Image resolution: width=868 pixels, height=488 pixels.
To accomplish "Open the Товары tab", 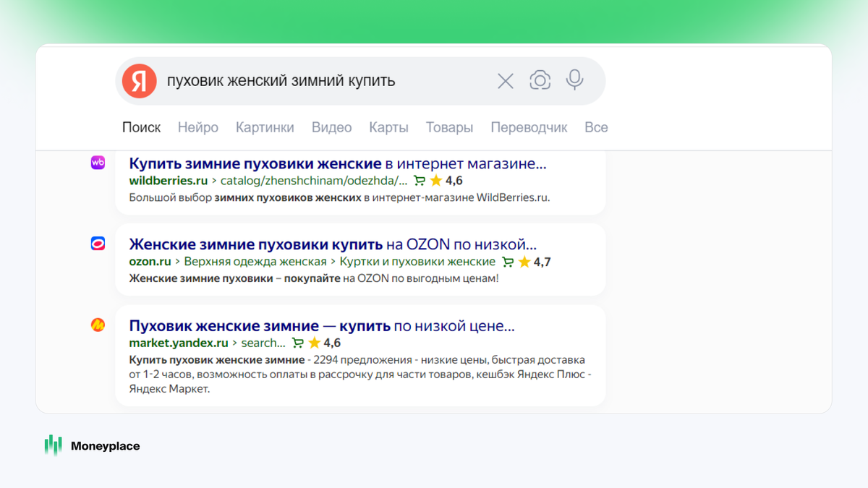I will click(x=449, y=127).
